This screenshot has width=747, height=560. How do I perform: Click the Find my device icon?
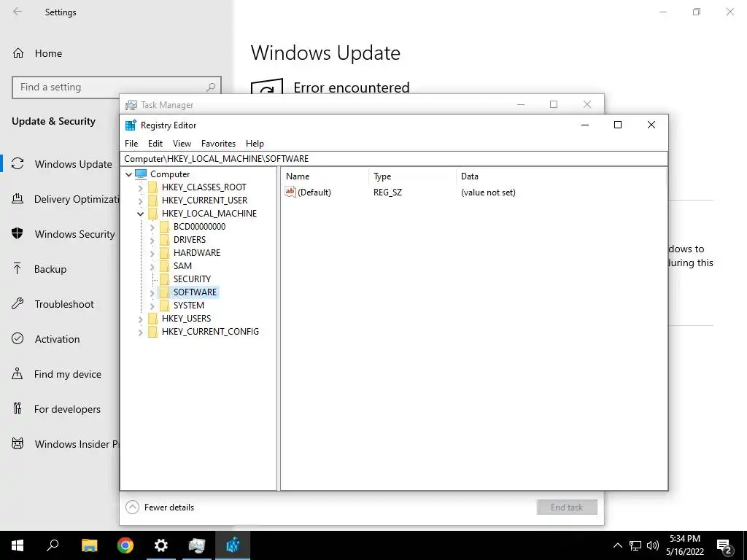pos(18,374)
